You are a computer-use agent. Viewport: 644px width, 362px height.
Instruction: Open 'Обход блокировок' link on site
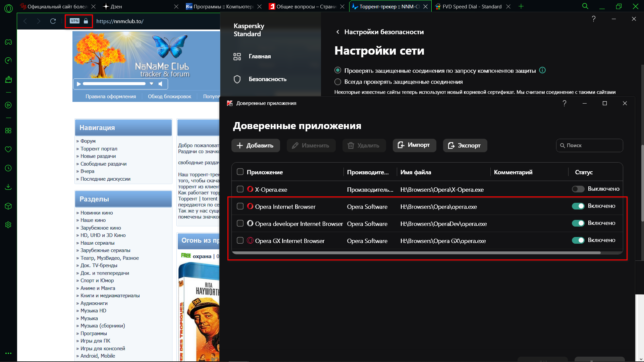click(x=169, y=97)
